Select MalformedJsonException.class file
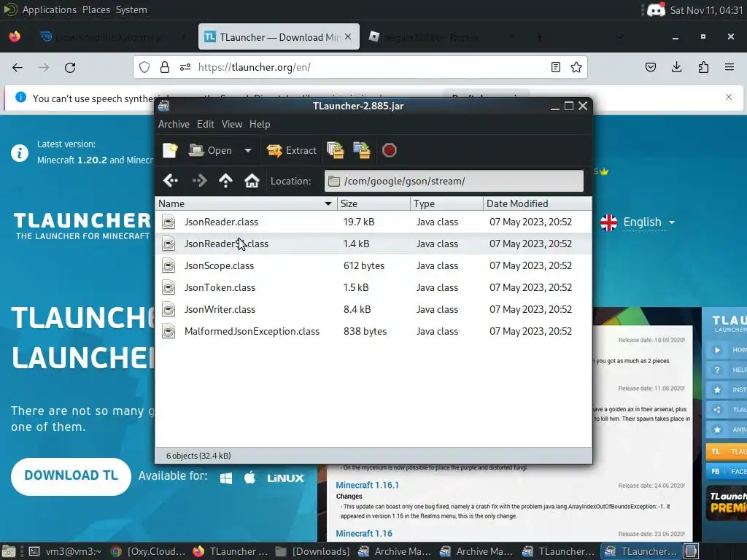This screenshot has height=560, width=747. (x=373, y=332)
